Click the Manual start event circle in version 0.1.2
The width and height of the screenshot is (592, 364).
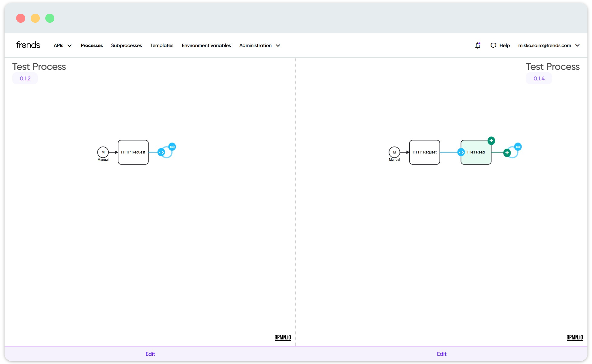point(103,152)
